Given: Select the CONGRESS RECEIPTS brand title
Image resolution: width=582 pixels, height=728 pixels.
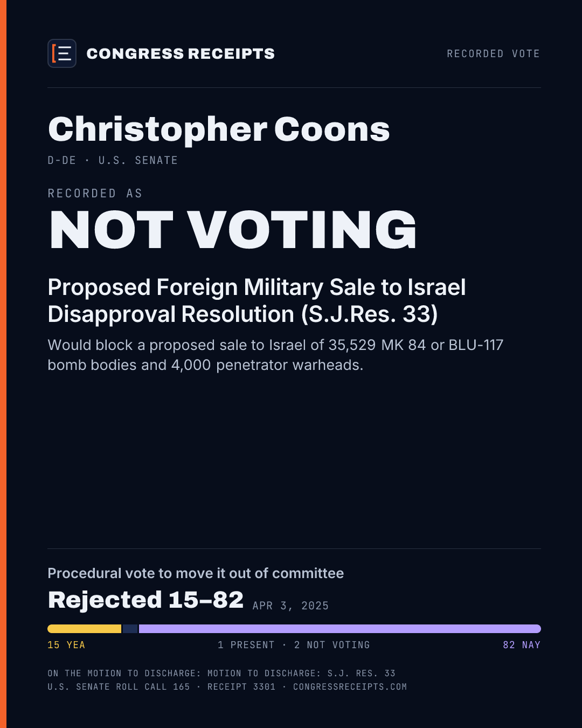Looking at the screenshot, I should tap(181, 53).
